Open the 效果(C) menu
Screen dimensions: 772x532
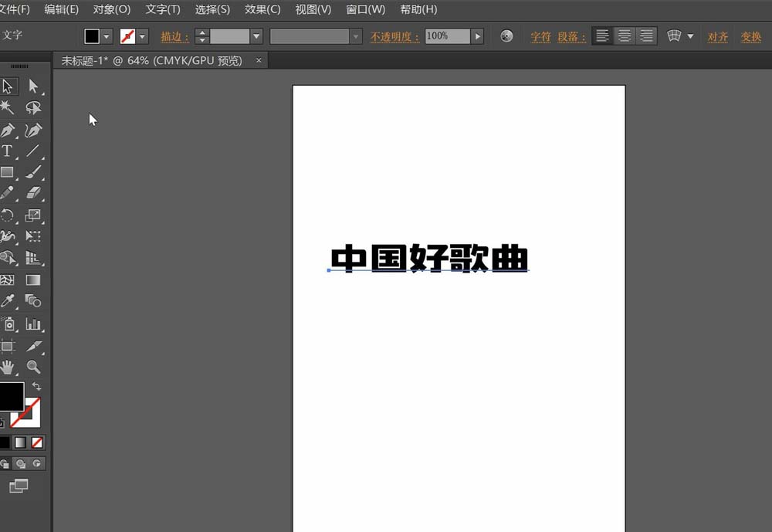point(262,9)
